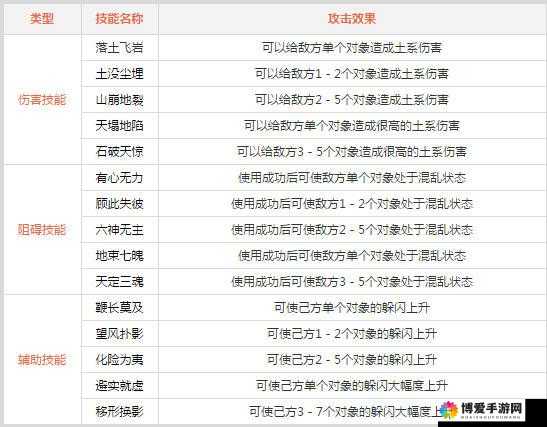
Task: Click effect text 可以给敌方单个对象造成很高的土系伤害
Action: [352, 126]
